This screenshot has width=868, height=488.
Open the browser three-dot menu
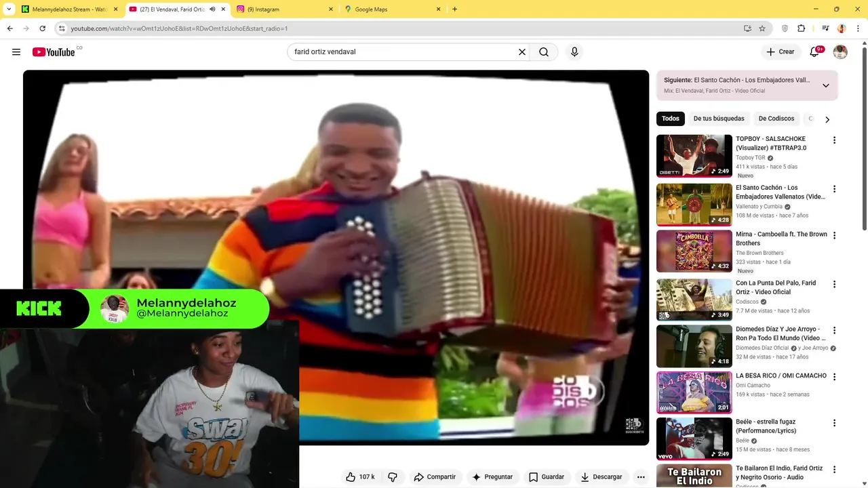pos(858,28)
